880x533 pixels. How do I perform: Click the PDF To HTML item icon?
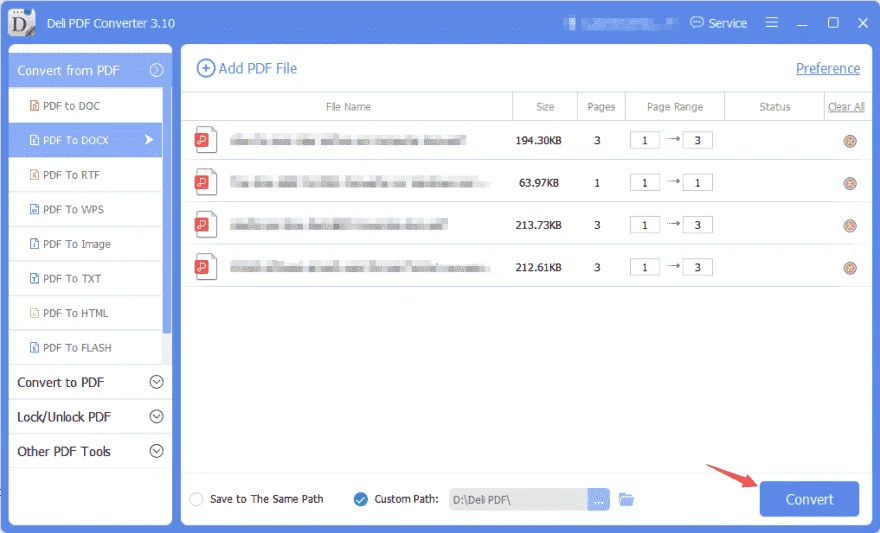(x=34, y=313)
